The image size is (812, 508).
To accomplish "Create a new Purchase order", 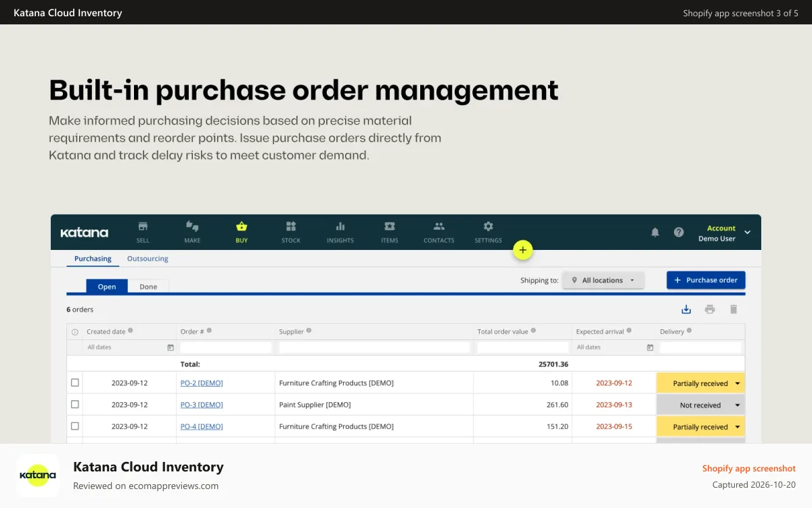I will point(706,280).
